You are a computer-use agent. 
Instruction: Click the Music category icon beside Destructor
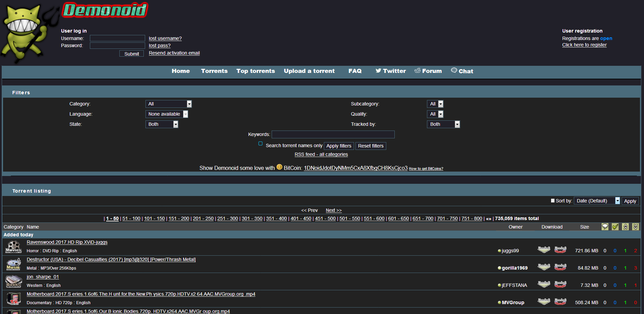14,264
